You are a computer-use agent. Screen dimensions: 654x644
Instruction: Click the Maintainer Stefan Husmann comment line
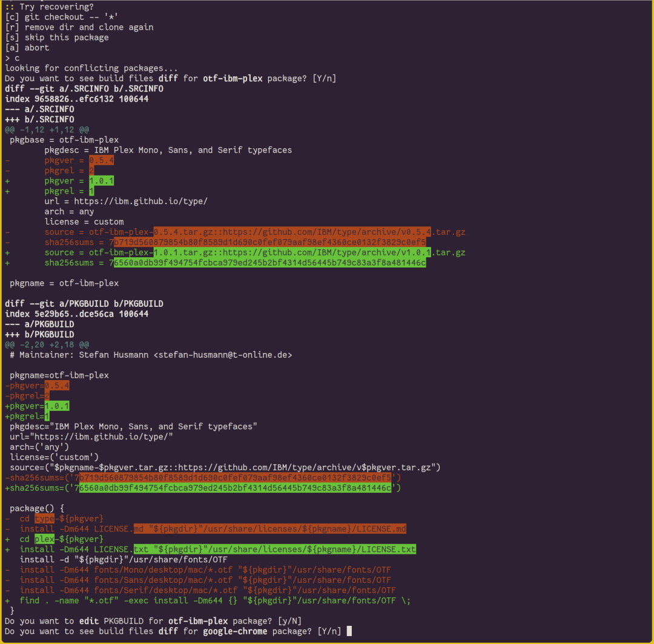coord(151,355)
